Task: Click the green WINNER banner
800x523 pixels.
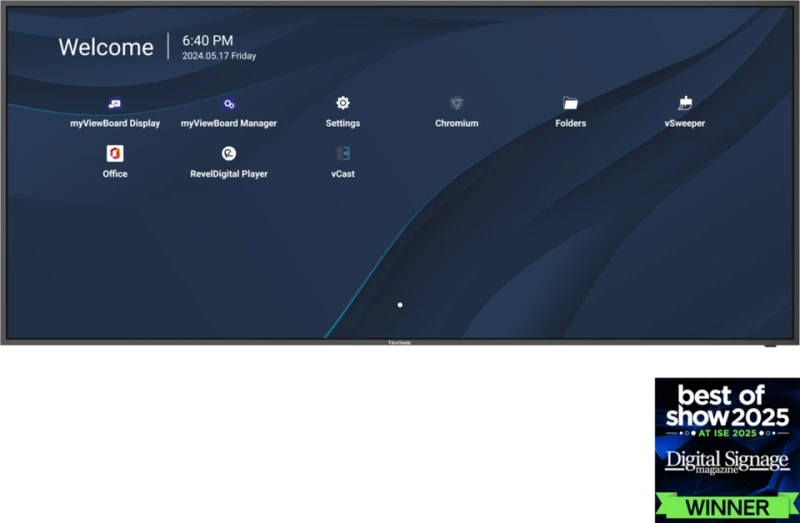Action: tap(727, 507)
